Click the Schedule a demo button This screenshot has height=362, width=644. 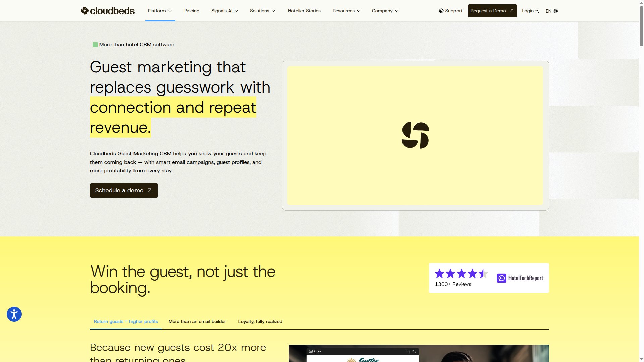tap(123, 190)
